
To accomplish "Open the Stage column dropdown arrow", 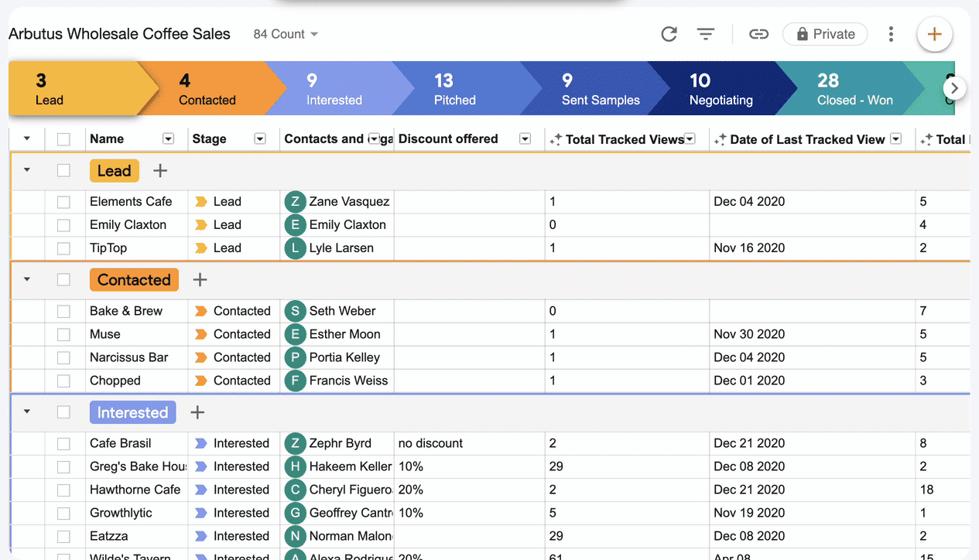I will point(260,139).
